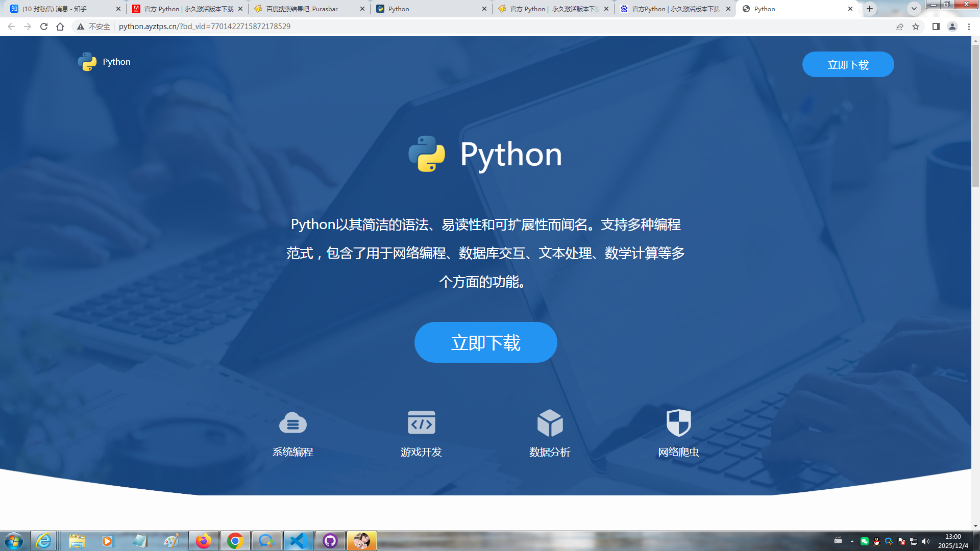
Task: Click the 游戏开发 code window icon
Action: [421, 423]
